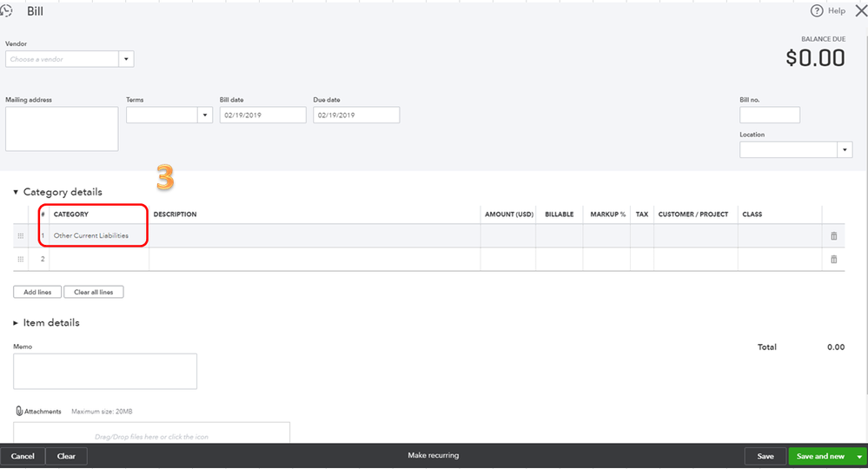868x469 pixels.
Task: Delete category line 2 with trash icon
Action: pyautogui.click(x=833, y=260)
